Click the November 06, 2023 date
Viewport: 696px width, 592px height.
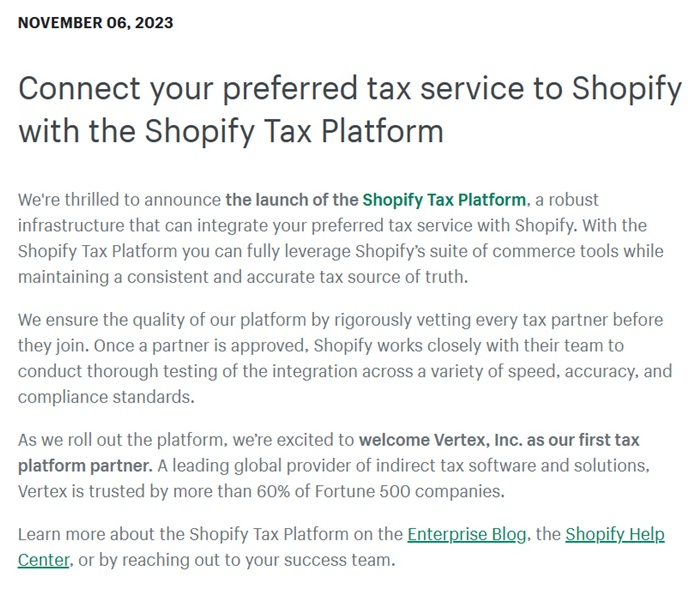[x=95, y=23]
